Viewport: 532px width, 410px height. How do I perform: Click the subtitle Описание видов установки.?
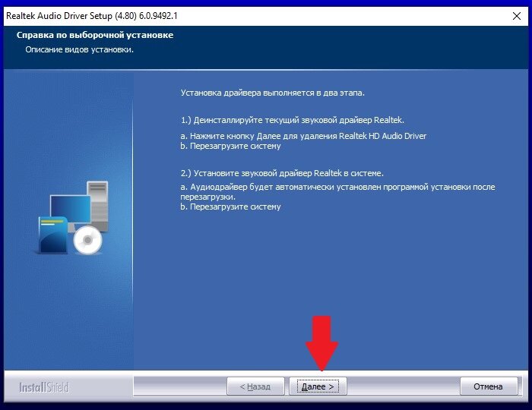[x=79, y=49]
